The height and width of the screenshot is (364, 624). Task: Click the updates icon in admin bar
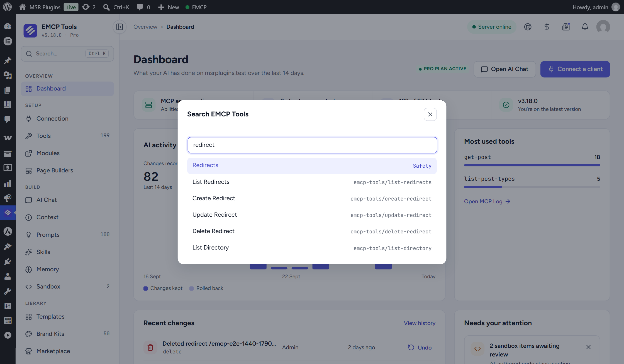[89, 7]
